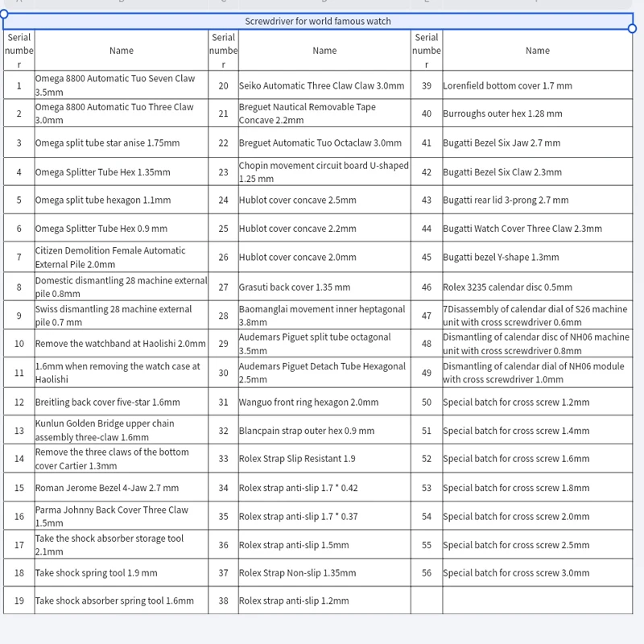The height and width of the screenshot is (644, 644).
Task: Select "Burroughs outer hex 1.28 mm" cell
Action: [x=538, y=114]
